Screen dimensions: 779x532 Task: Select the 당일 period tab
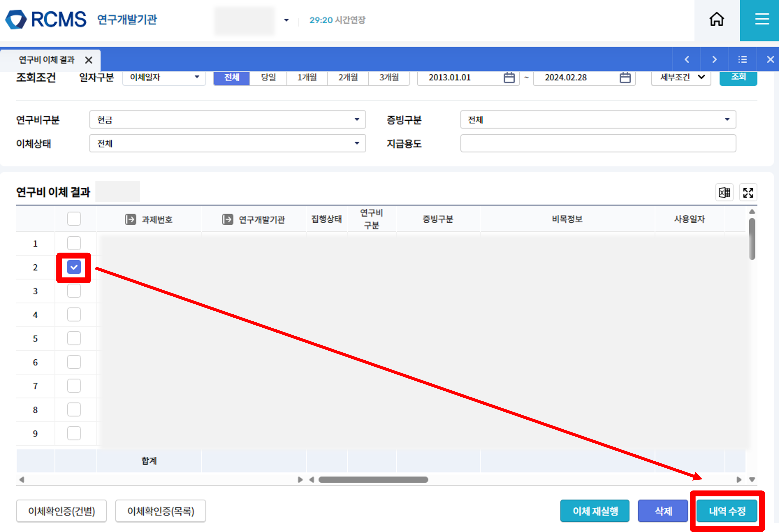click(x=268, y=77)
